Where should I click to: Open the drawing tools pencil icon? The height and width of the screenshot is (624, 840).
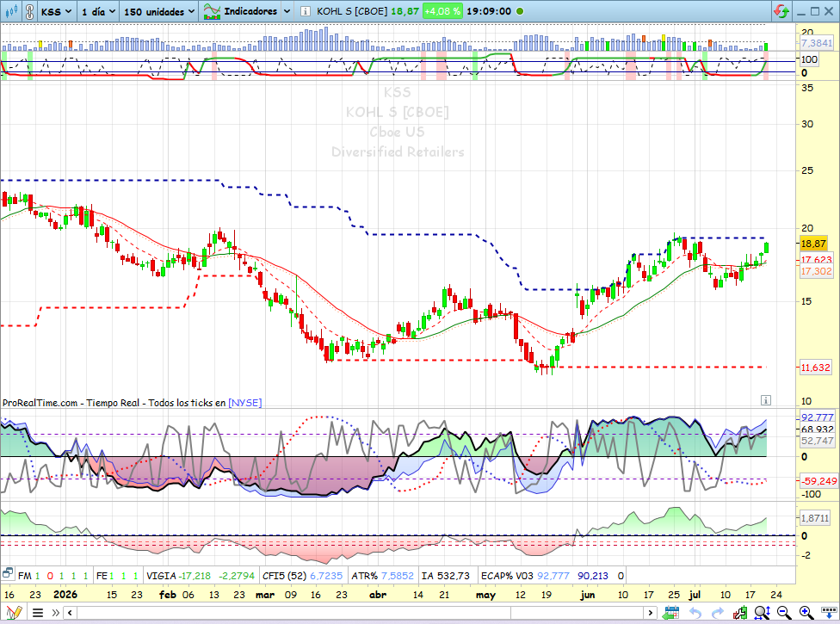coord(14,612)
